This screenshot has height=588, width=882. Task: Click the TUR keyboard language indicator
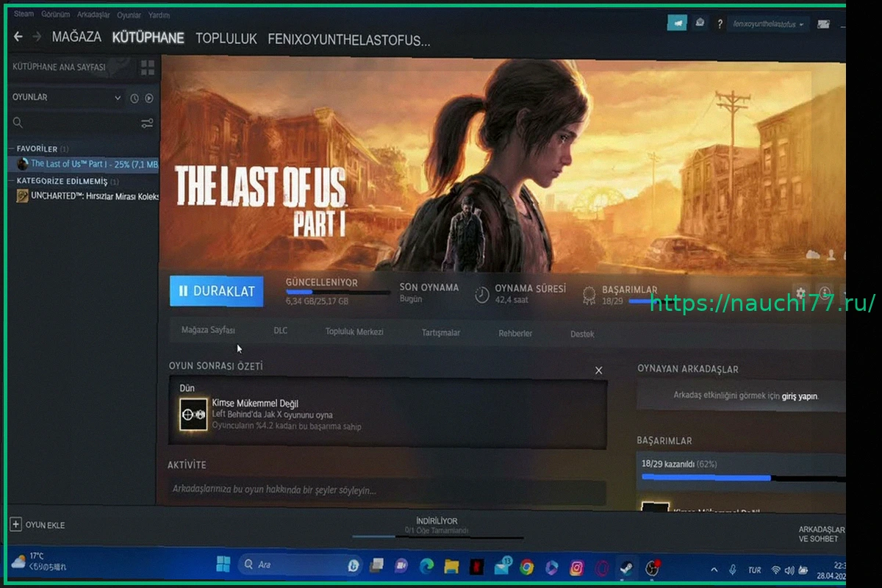754,570
